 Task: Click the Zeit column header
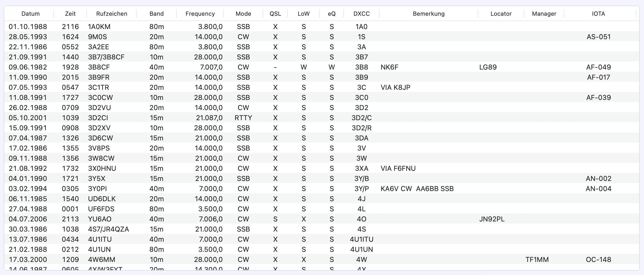coord(70,14)
